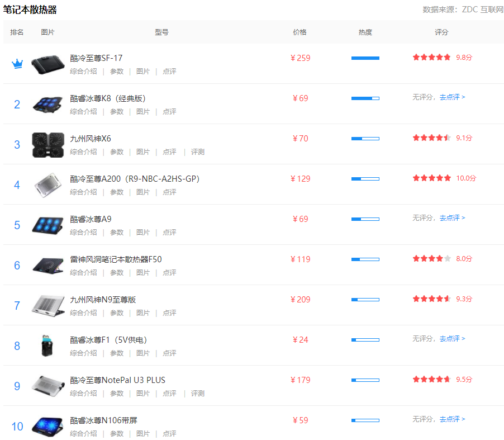Click the blue crown rank-one icon
504x440 pixels.
[x=17, y=64]
